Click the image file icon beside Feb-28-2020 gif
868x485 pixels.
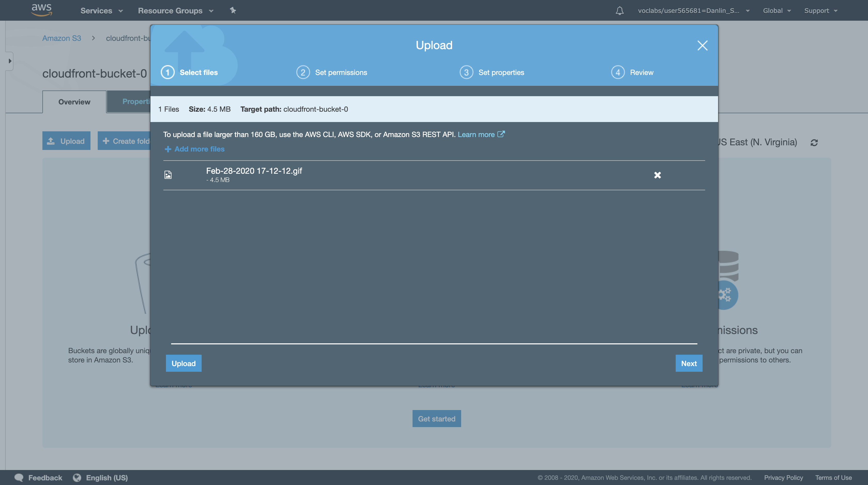pyautogui.click(x=168, y=175)
